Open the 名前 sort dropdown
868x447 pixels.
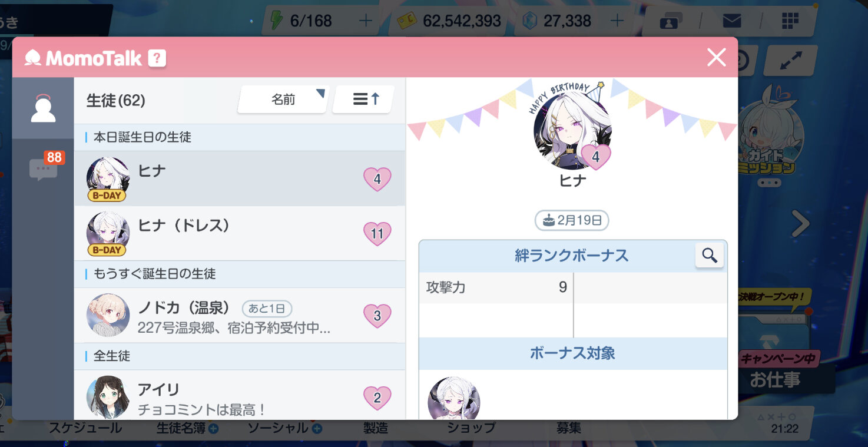pos(283,100)
